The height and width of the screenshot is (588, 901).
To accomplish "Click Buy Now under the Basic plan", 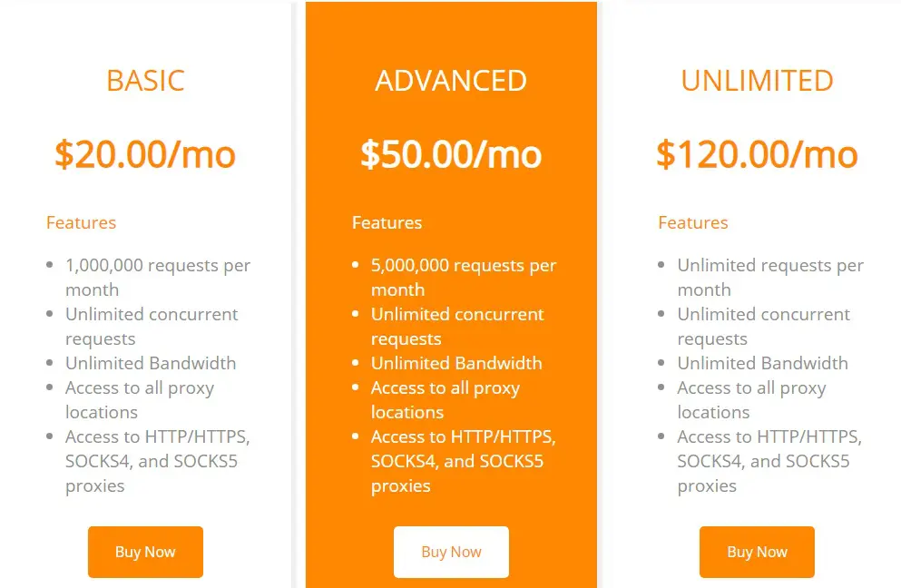I will 145,552.
